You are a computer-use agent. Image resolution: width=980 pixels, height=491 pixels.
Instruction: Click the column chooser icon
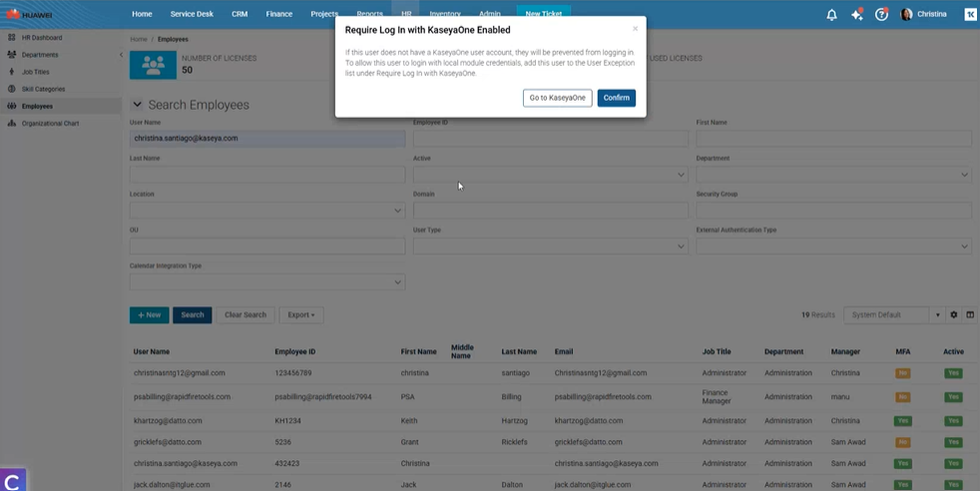pyautogui.click(x=970, y=315)
